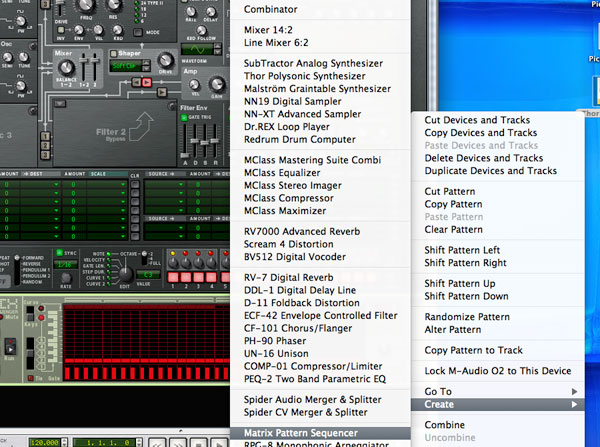Viewport: 600px width, 447px height.
Task: Choose the Combine menu entry
Action: [444, 425]
